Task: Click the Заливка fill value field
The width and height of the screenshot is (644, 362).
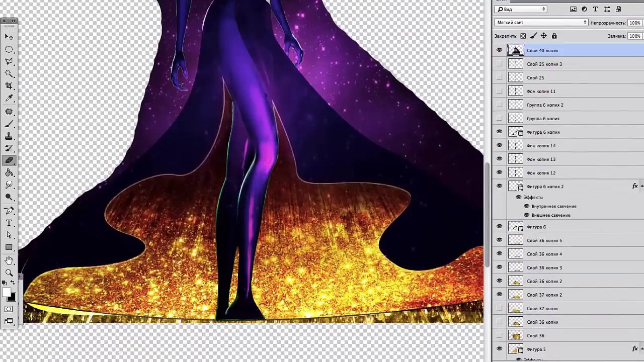Action: click(635, 36)
